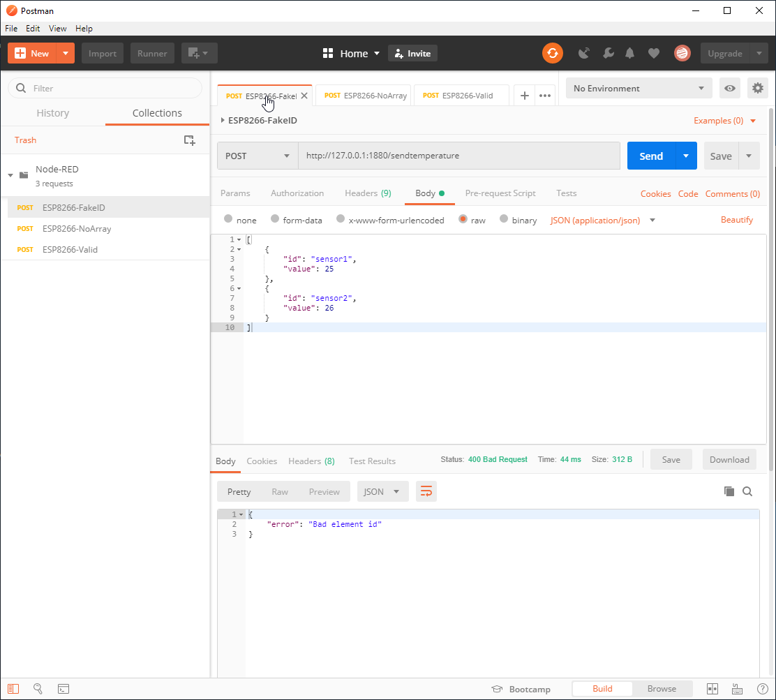Search within the response body icon
This screenshot has width=776, height=700.
(x=747, y=491)
